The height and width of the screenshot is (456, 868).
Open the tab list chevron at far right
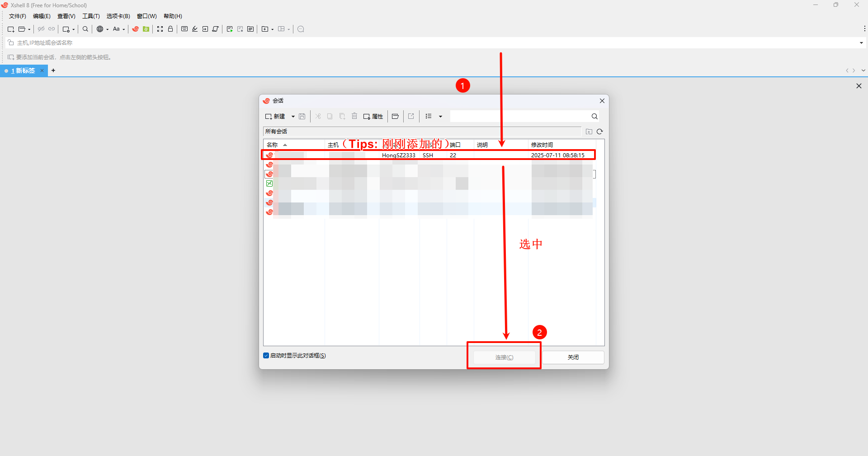coord(863,71)
